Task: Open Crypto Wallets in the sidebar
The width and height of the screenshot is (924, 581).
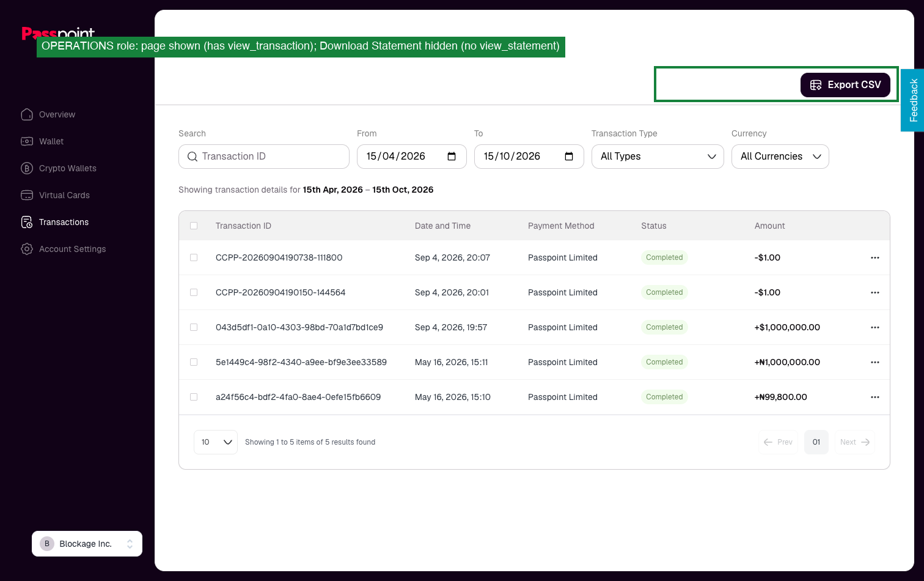Action: pos(68,168)
